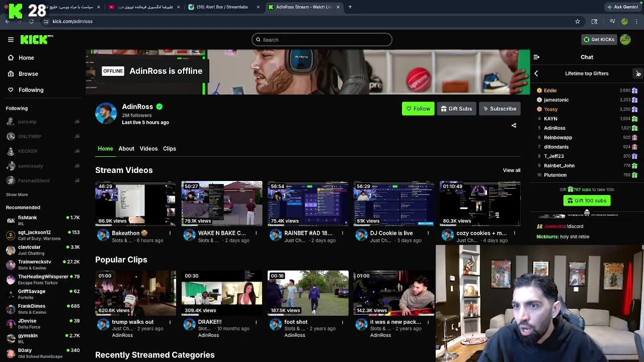644x362 pixels.
Task: Open options menu for cozy cookies video
Action: click(x=514, y=233)
